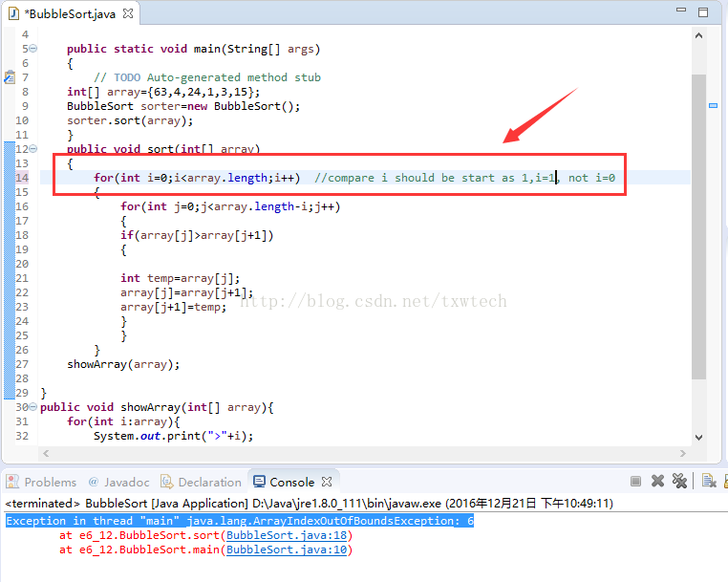Open BubbleSort.java:18 stack trace link
This screenshot has height=582, width=728.
(x=287, y=535)
